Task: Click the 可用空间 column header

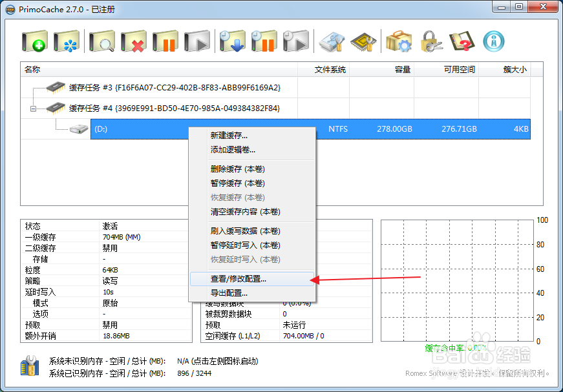Action: [446, 70]
